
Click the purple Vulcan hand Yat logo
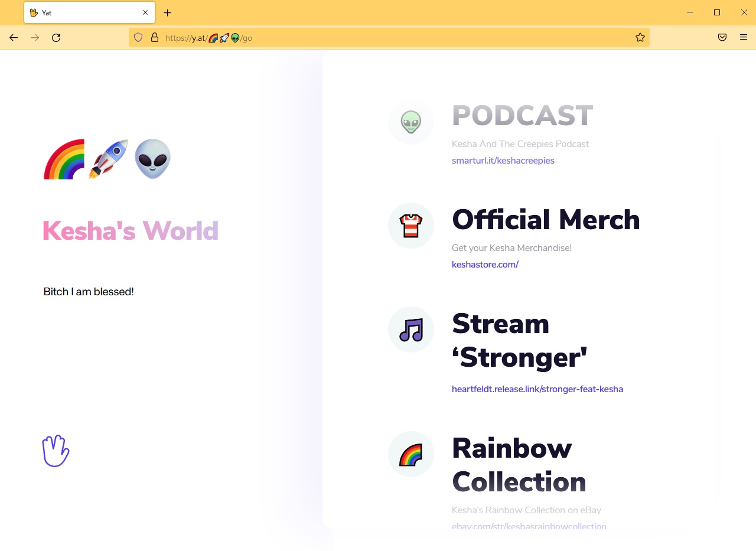click(56, 451)
